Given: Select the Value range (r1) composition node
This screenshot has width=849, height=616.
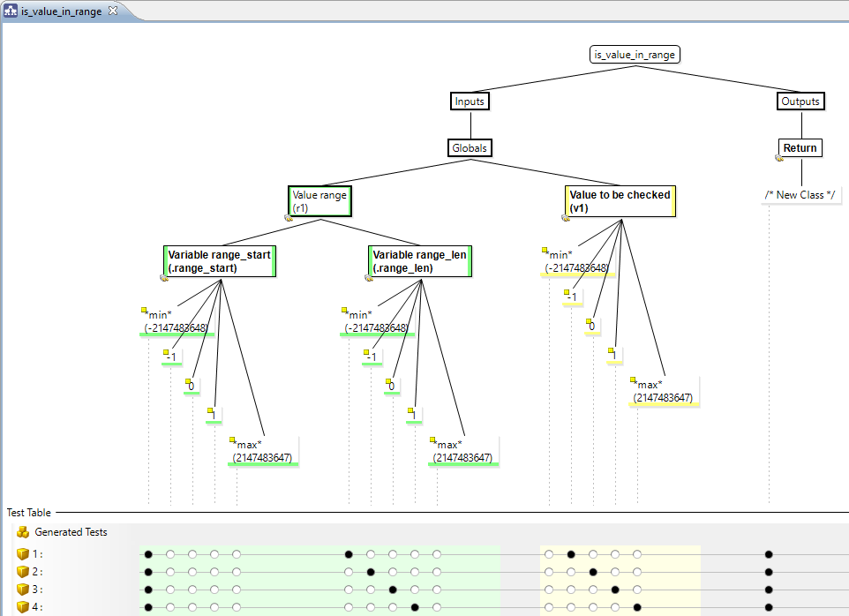Looking at the screenshot, I should 318,200.
